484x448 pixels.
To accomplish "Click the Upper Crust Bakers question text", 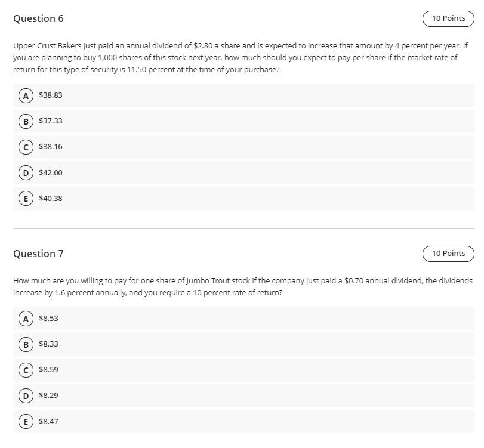I will [x=239, y=57].
